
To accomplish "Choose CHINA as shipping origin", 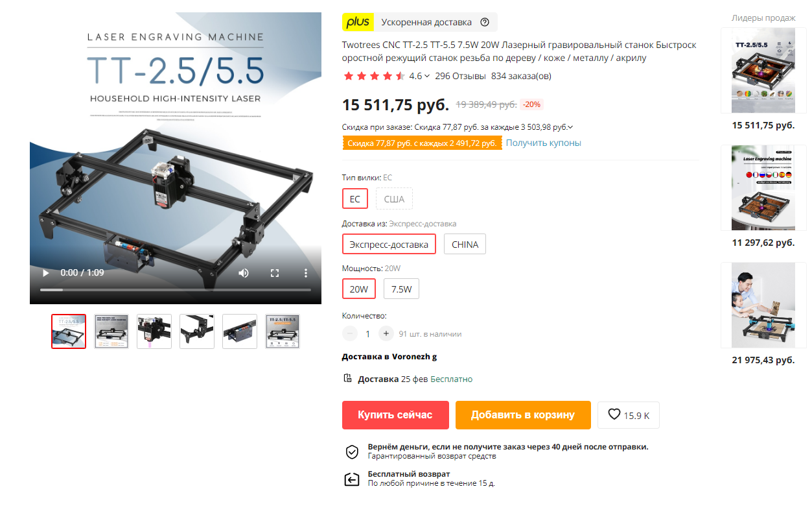I will (x=465, y=245).
